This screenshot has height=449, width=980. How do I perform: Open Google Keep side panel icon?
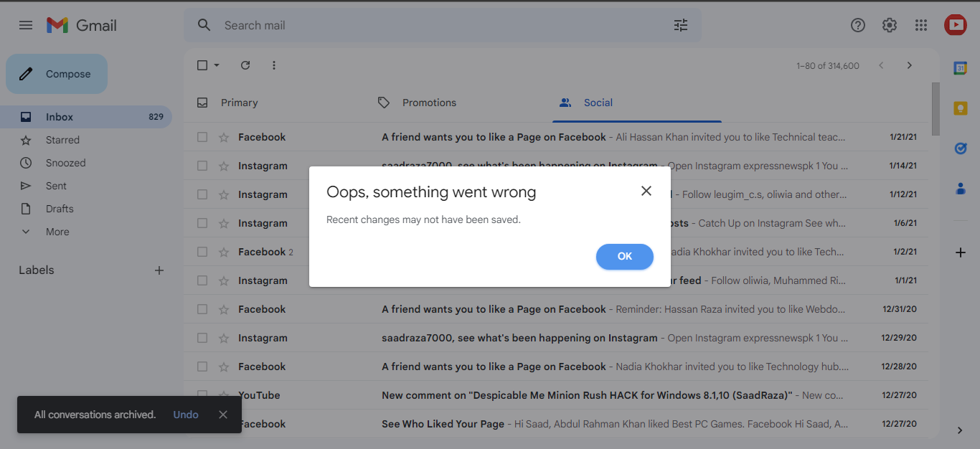[x=960, y=108]
